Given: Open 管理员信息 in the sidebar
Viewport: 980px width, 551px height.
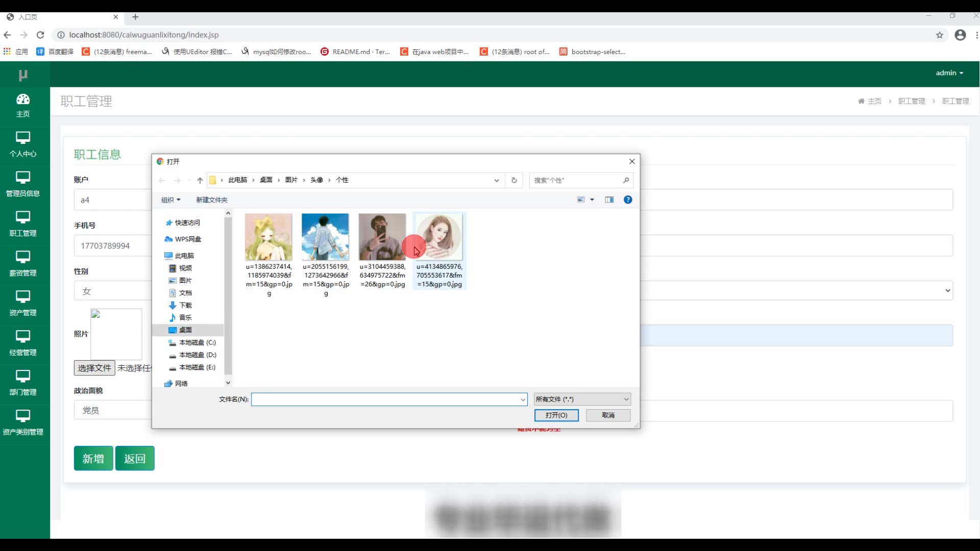Looking at the screenshot, I should (x=23, y=185).
